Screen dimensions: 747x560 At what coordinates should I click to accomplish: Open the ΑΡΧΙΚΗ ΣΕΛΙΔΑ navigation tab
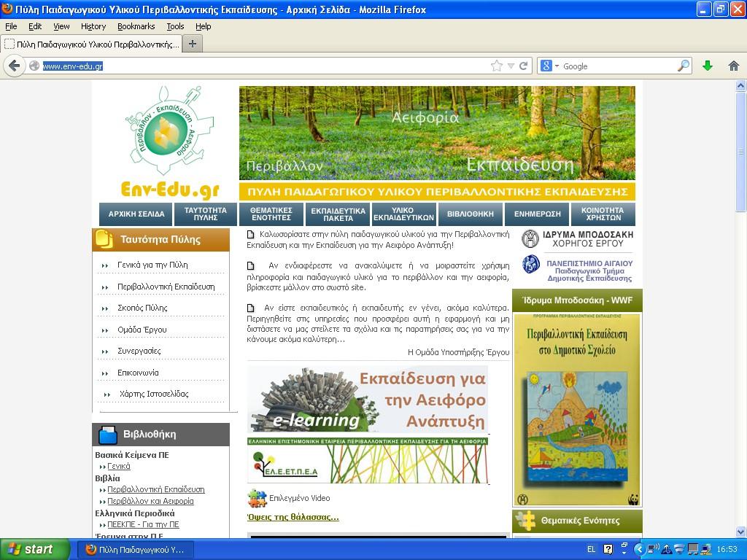136,214
